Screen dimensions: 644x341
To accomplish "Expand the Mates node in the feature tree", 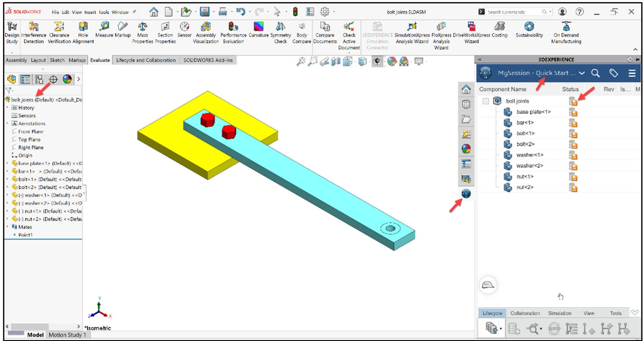I will 8,227.
